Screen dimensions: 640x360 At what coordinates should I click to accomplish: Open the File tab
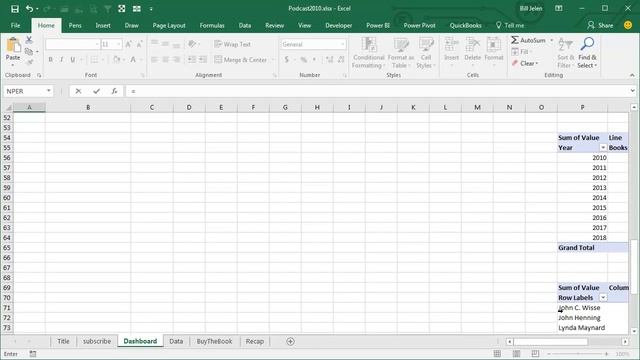16,25
